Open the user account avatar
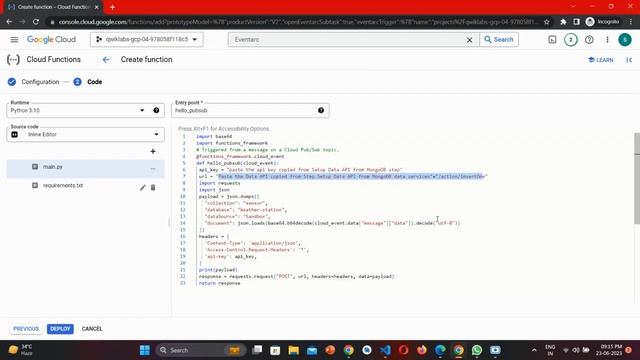 point(624,40)
